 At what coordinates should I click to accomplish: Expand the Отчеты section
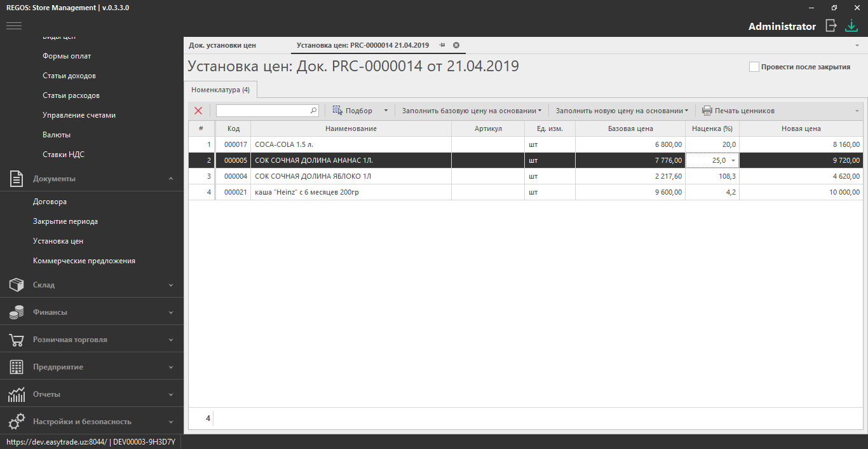point(171,395)
